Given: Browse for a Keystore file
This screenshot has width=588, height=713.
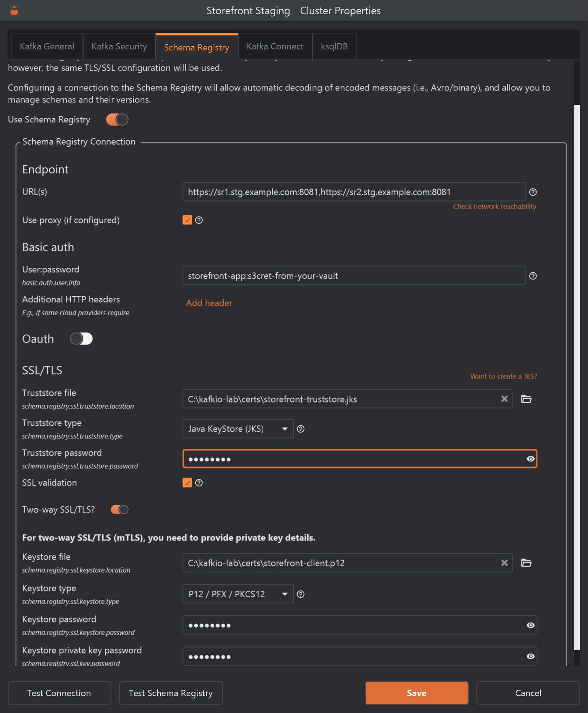Looking at the screenshot, I should (x=526, y=563).
